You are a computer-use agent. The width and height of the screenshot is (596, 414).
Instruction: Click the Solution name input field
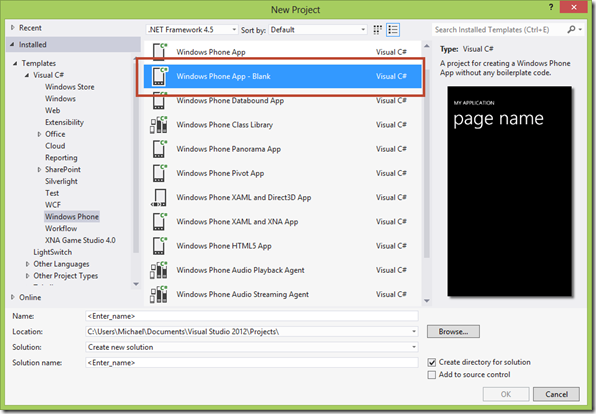[x=252, y=363]
